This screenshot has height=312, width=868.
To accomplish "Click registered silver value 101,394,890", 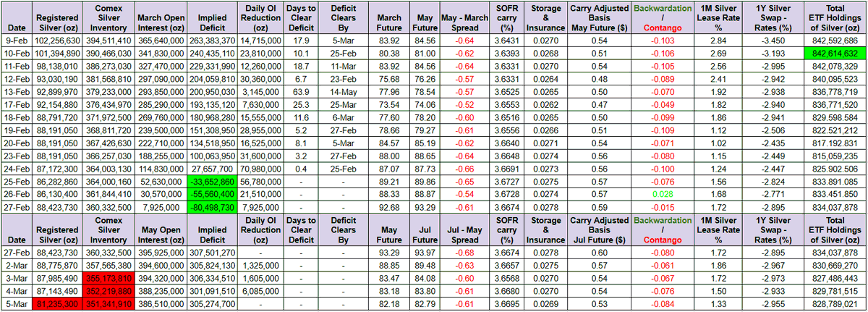I will coord(57,53).
